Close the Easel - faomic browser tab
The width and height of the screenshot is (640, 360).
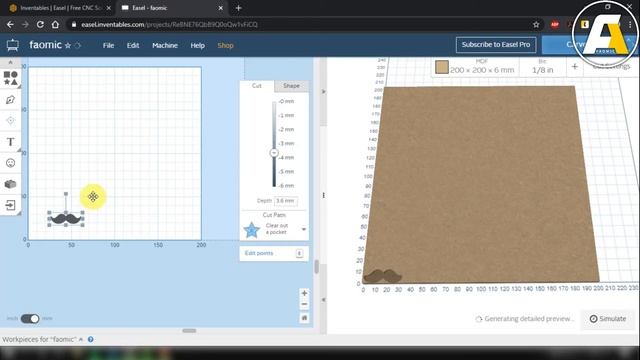coord(220,8)
